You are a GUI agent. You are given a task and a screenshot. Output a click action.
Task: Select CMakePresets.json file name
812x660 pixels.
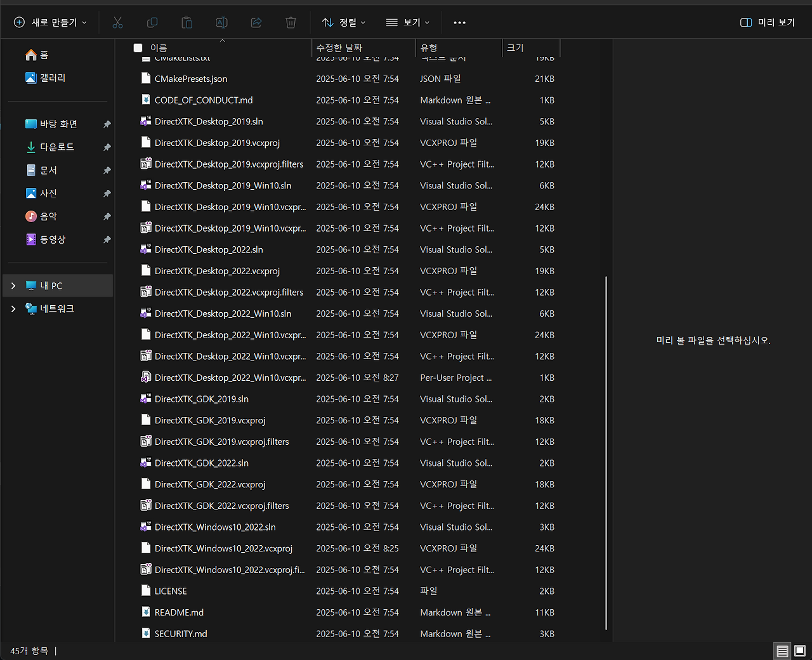(191, 79)
